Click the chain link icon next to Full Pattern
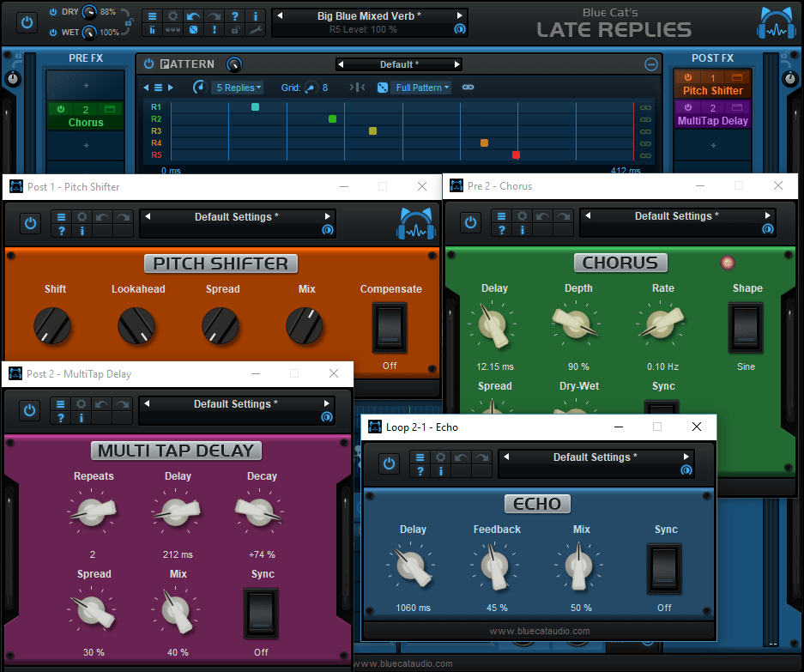Viewport: 804px width, 672px height. (x=468, y=88)
